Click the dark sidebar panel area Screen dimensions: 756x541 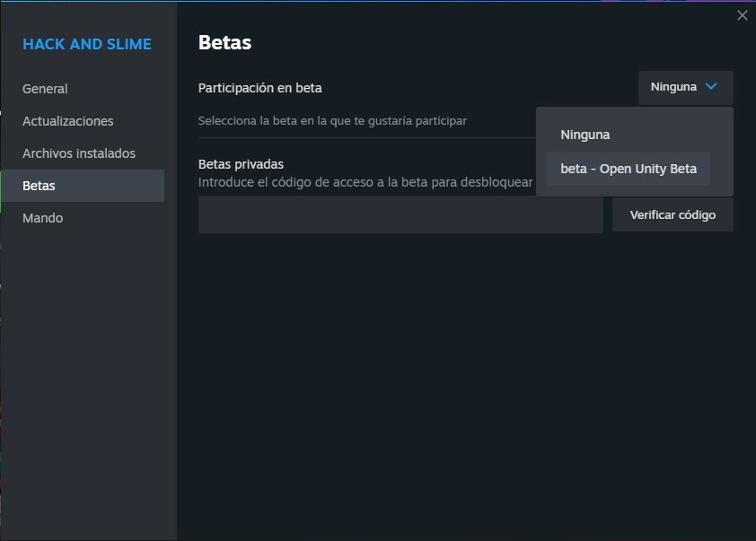click(x=88, y=377)
